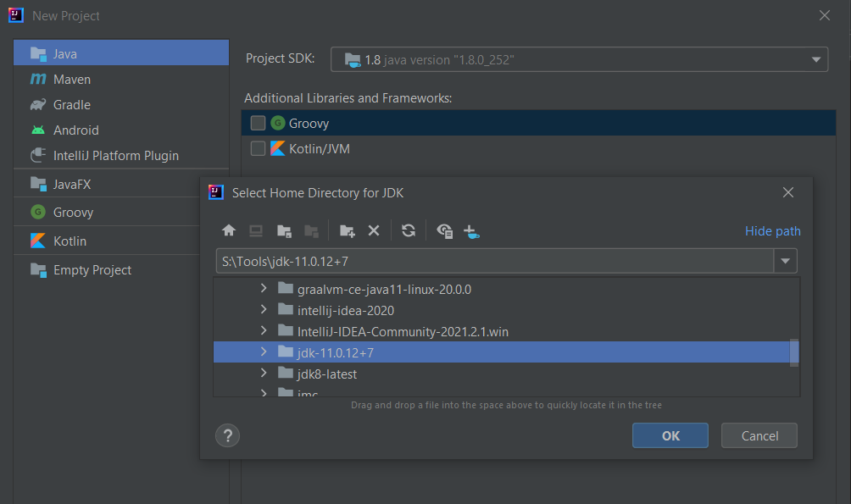Select Gradle project type
The image size is (851, 504).
(x=121, y=105)
